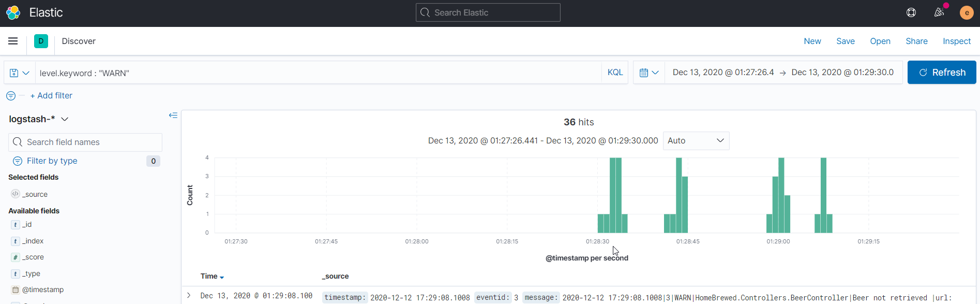Click the _source column header

point(335,277)
